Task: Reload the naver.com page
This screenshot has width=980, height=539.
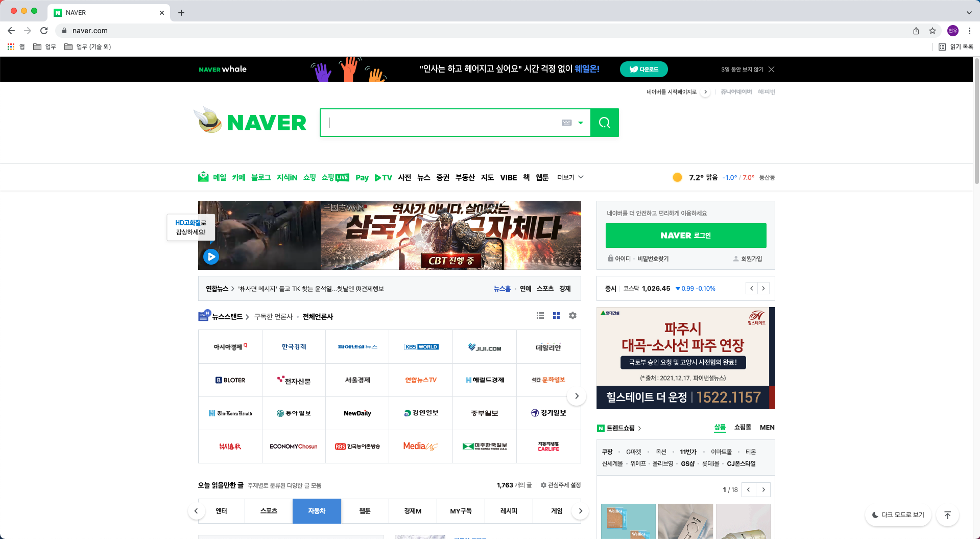Action: coord(44,31)
